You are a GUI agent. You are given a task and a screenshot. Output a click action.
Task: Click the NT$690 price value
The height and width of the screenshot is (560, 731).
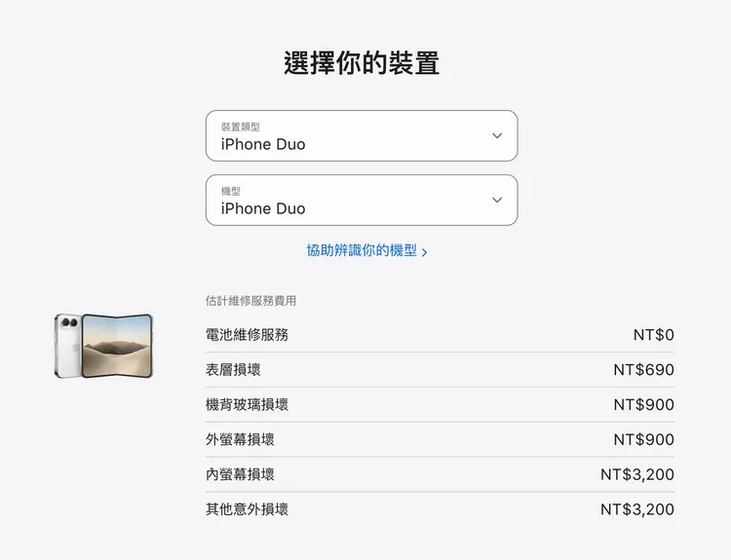pos(644,369)
